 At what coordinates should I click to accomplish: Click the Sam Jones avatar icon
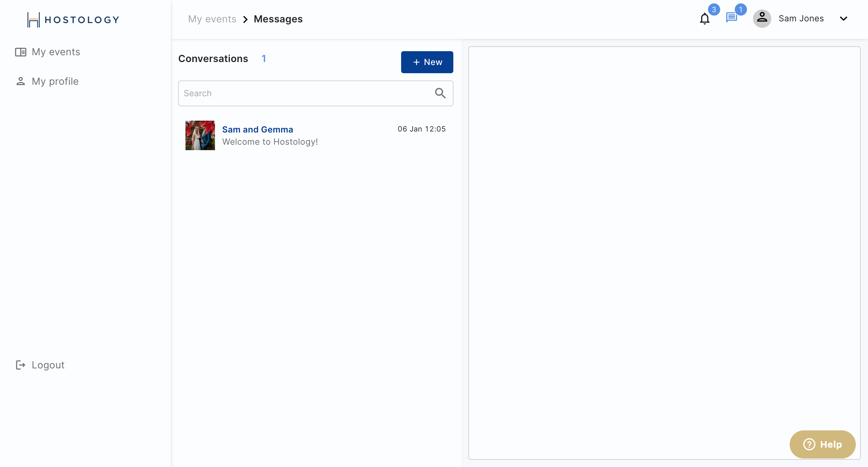[762, 18]
